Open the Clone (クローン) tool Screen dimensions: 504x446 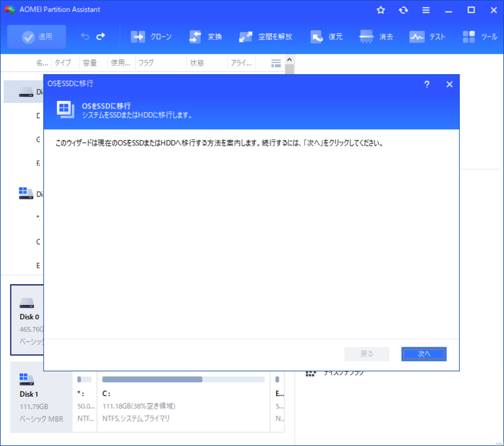coord(151,37)
